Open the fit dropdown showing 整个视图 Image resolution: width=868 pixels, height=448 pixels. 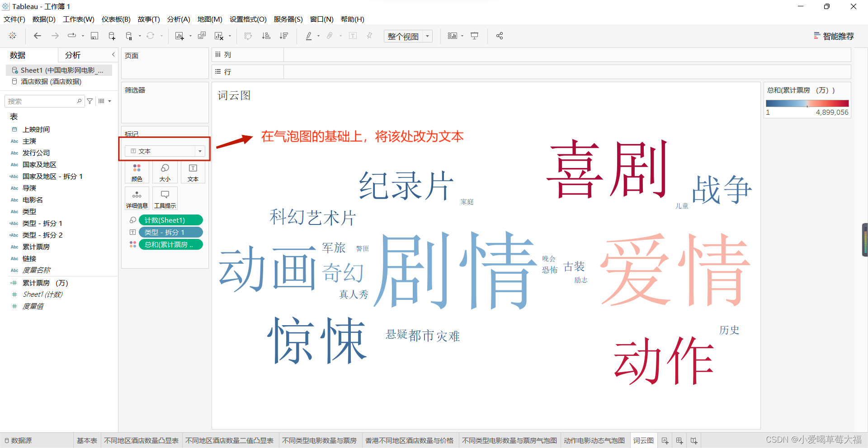(x=408, y=36)
